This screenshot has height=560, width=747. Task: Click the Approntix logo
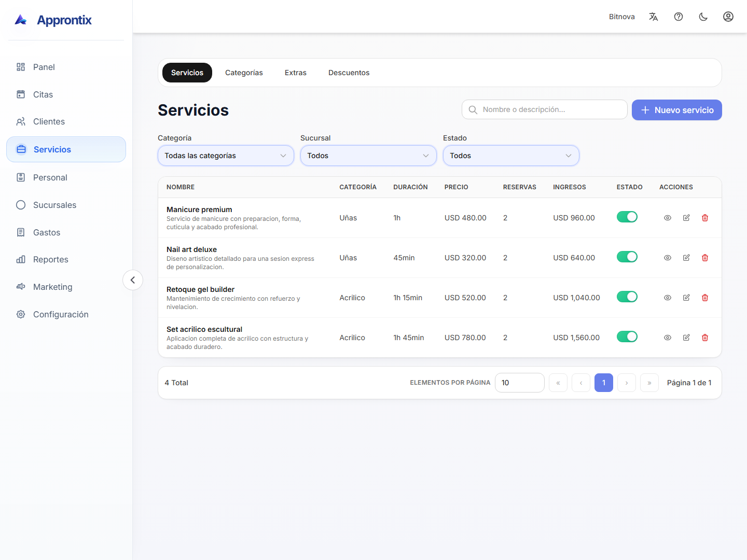point(53,20)
